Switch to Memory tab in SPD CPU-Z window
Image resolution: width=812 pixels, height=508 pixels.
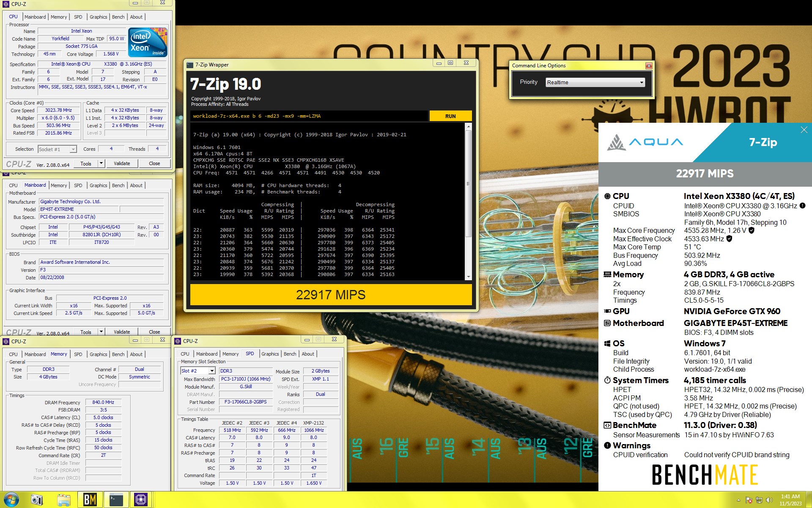230,354
